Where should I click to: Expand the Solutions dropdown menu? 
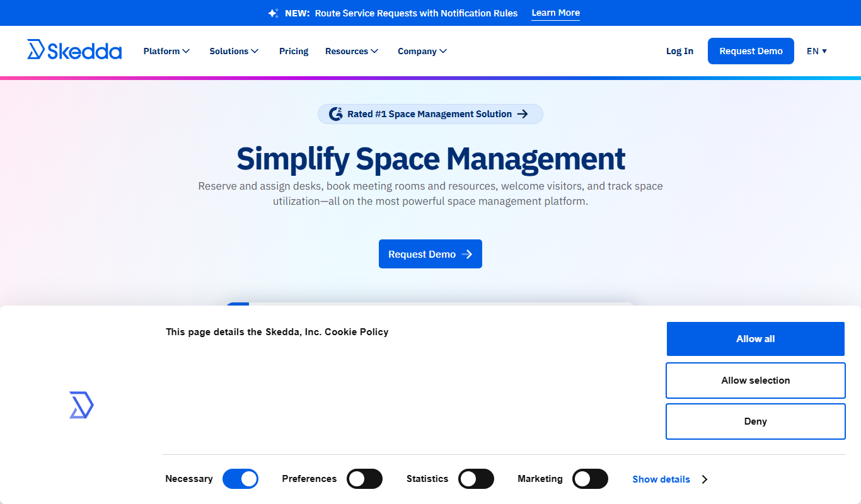pyautogui.click(x=234, y=51)
